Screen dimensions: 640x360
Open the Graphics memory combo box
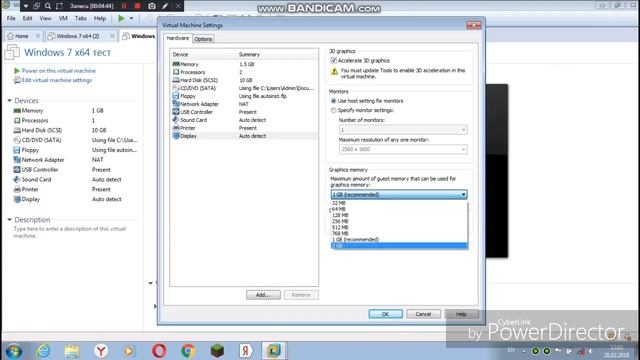[x=399, y=195]
